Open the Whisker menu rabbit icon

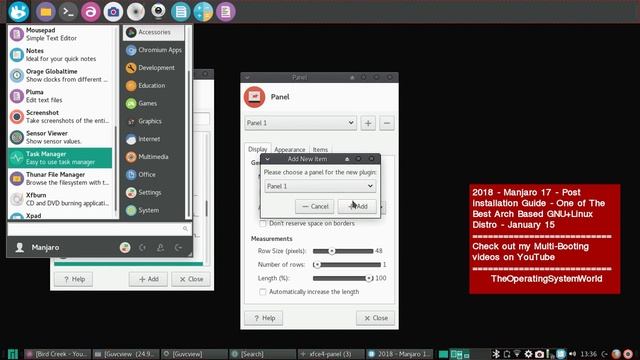18,11
